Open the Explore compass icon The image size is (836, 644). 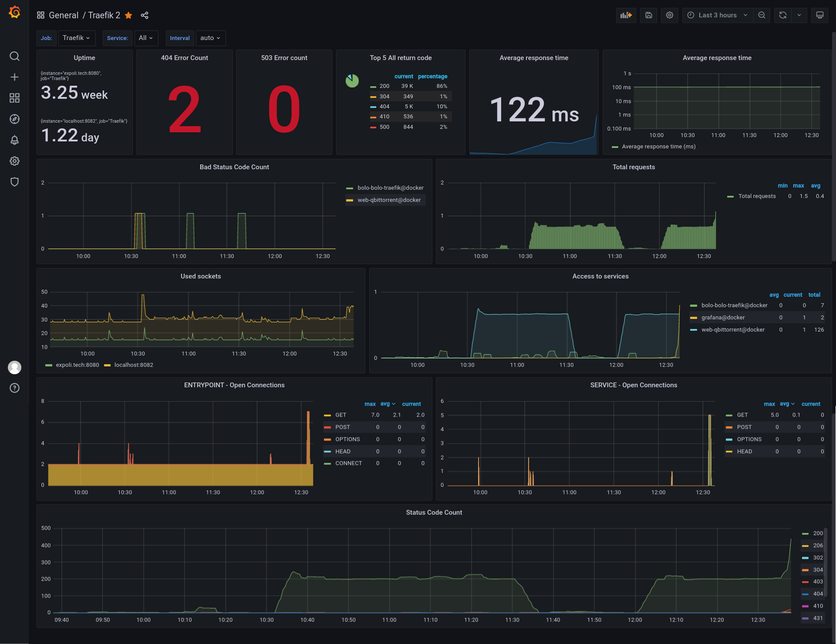[x=14, y=119]
